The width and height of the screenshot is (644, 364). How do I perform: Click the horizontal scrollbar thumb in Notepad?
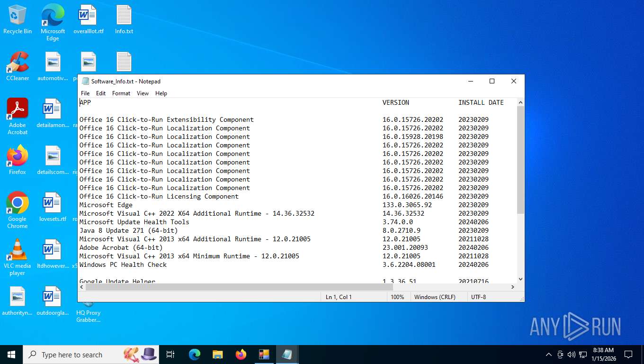pos(239,287)
